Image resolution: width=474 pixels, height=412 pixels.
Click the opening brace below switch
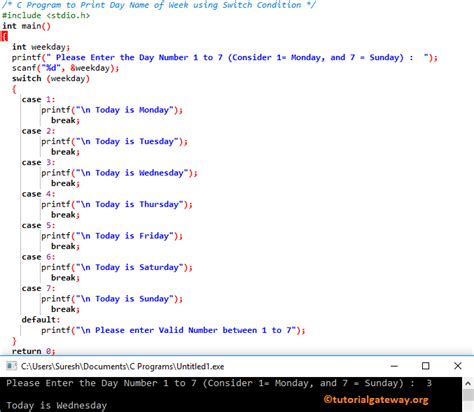[14, 89]
